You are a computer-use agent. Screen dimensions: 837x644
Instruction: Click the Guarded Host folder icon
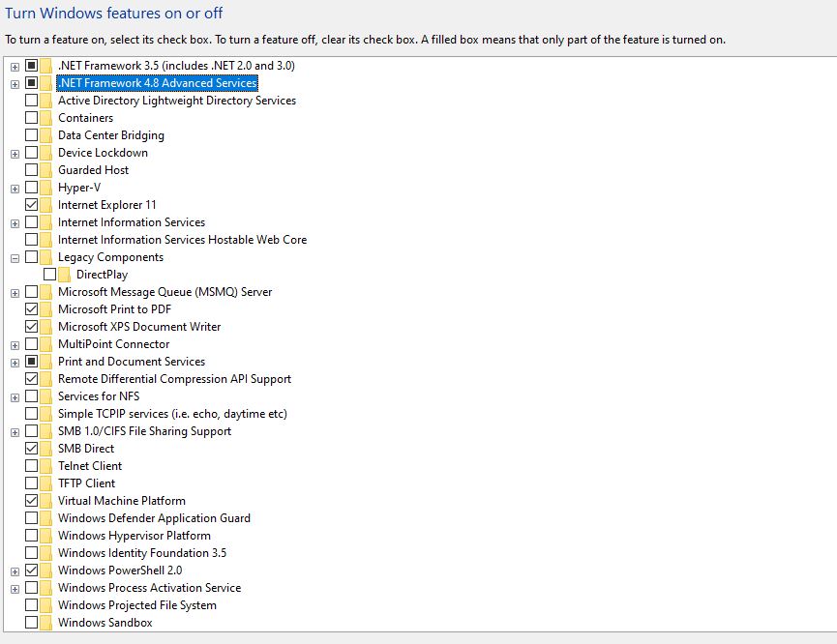coord(46,170)
